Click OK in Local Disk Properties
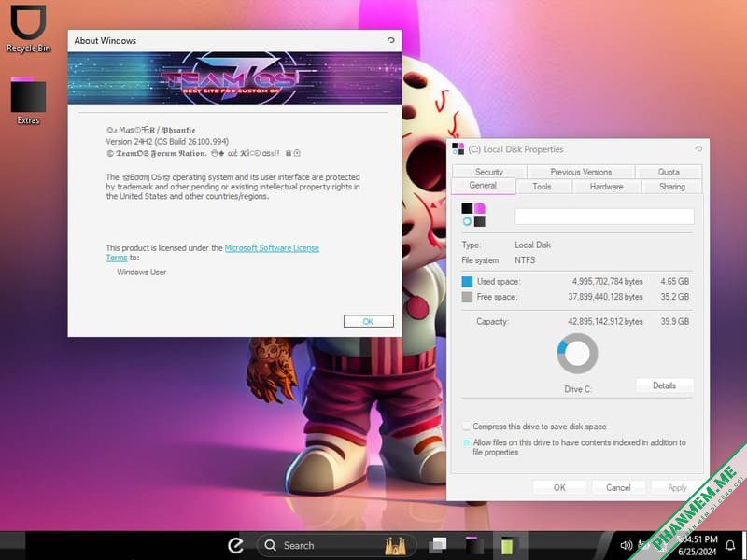Image resolution: width=747 pixels, height=560 pixels. tap(559, 487)
